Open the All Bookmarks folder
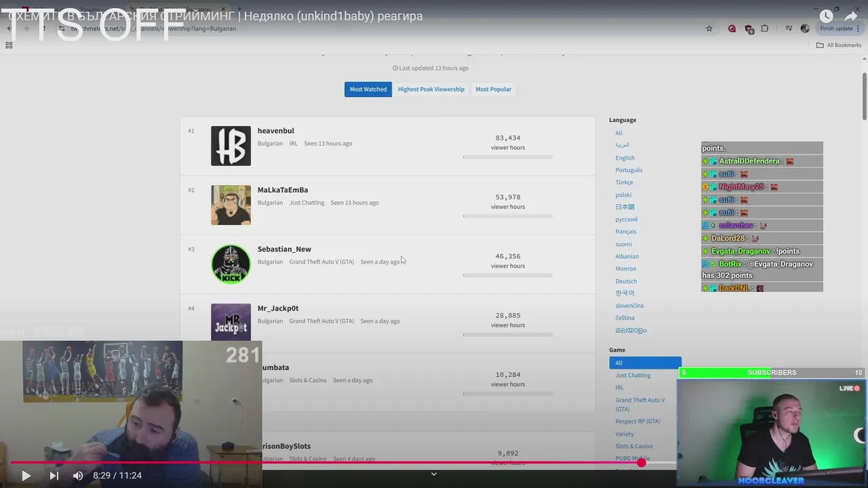Screen dimensions: 868x488 pyautogui.click(x=839, y=45)
